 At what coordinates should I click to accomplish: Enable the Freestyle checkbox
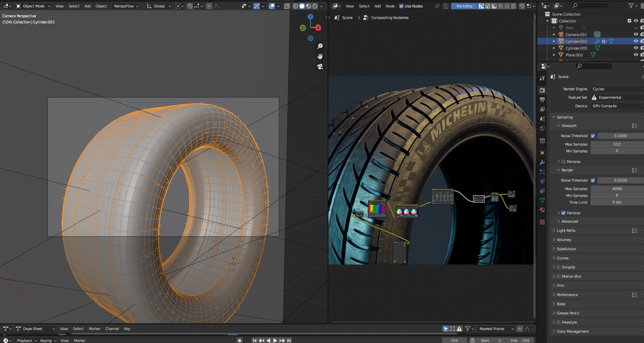tap(559, 322)
